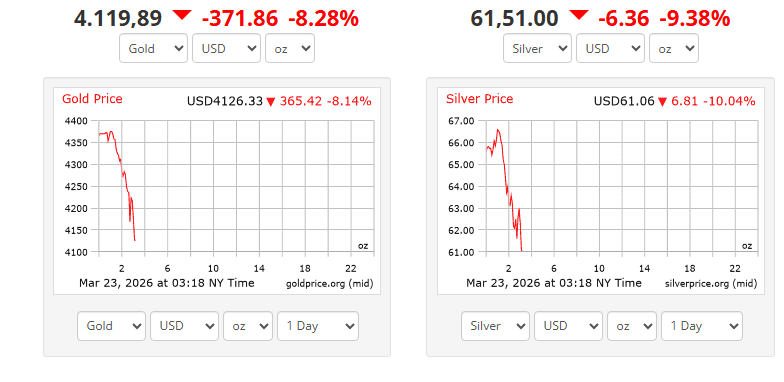Image resolution: width=784 pixels, height=382 pixels.
Task: Open the top USD currency dropdown beside Gold
Action: pyautogui.click(x=226, y=48)
